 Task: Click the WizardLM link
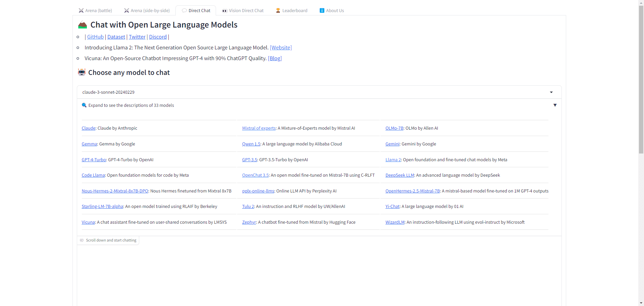pyautogui.click(x=395, y=222)
